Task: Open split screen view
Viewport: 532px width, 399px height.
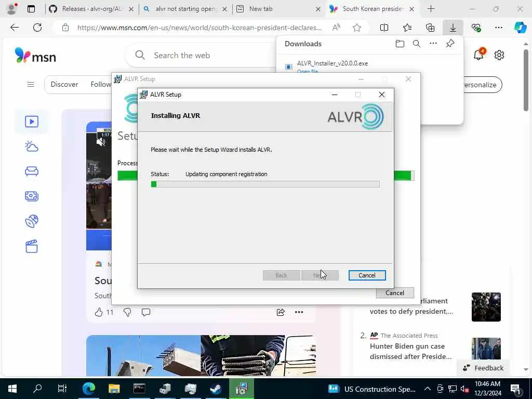Action: point(384,28)
